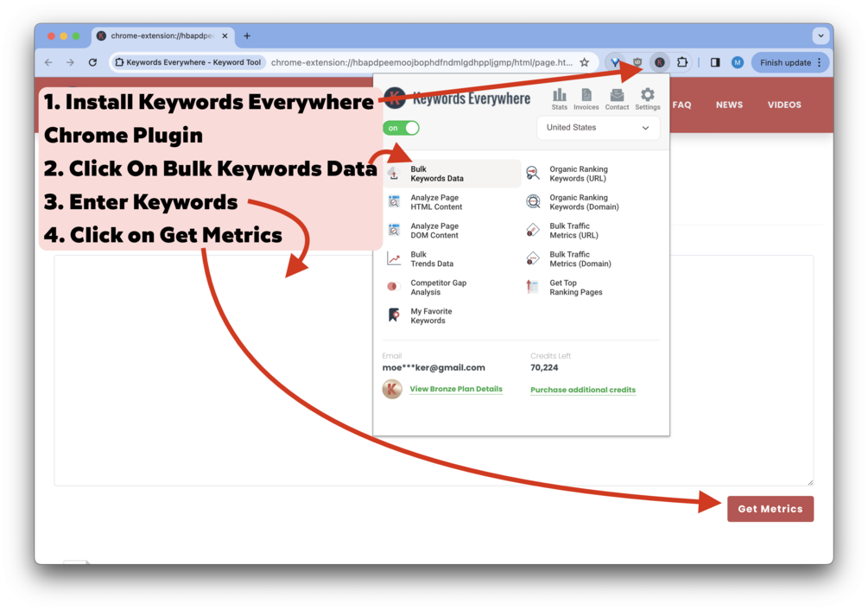This screenshot has width=868, height=610.
Task: Open the M profile avatar
Action: pos(737,62)
